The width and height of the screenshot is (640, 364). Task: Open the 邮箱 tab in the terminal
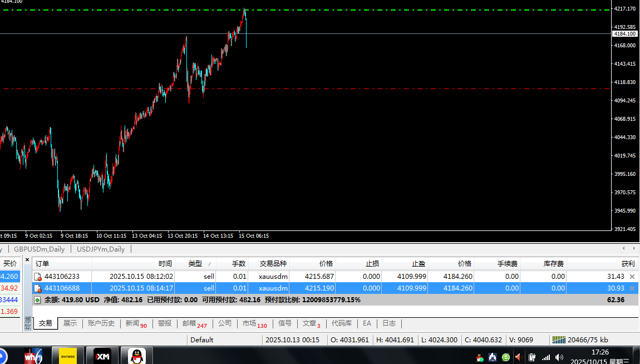click(189, 323)
